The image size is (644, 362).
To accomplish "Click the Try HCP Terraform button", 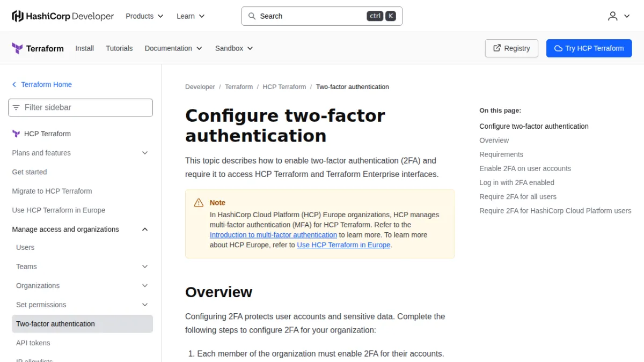I will click(x=589, y=48).
